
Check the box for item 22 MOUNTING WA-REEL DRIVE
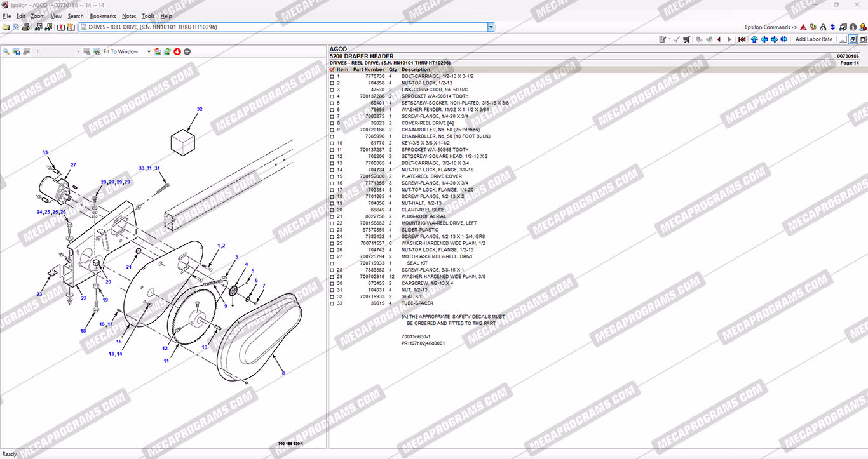coord(332,223)
